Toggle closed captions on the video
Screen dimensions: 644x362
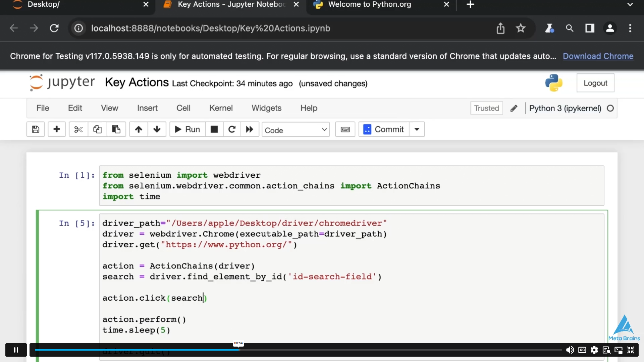click(x=582, y=350)
